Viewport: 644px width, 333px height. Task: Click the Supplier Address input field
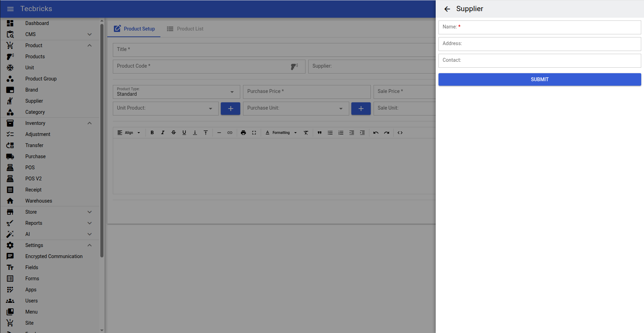tap(540, 44)
